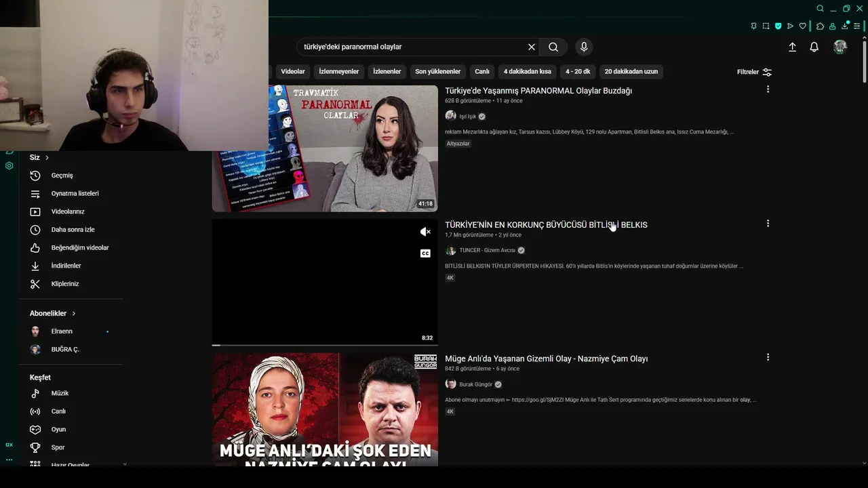868x488 pixels.
Task: Open the browser tab search magnifier
Action: pyautogui.click(x=820, y=8)
